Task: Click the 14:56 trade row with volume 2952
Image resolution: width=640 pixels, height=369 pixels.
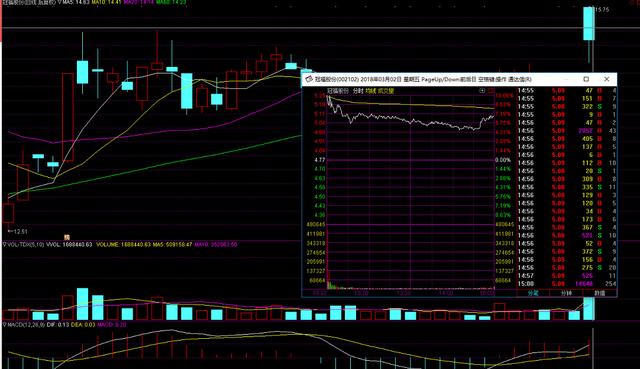Action: 567,131
